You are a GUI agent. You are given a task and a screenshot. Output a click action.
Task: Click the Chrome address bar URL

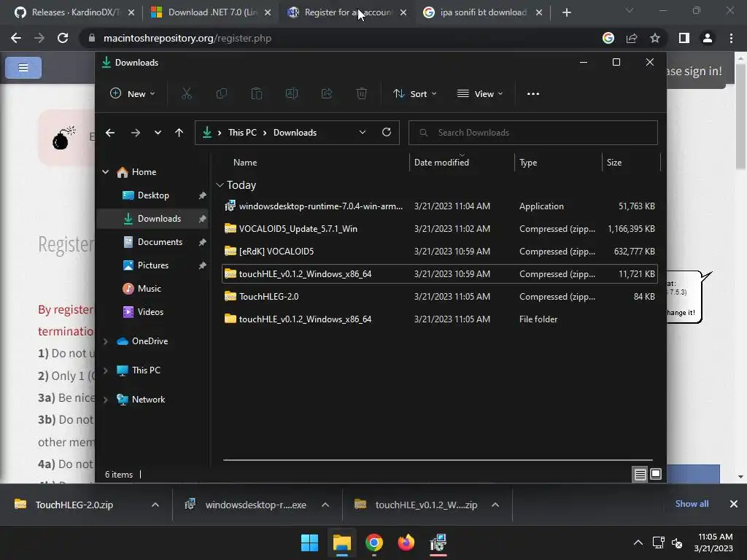(x=187, y=38)
